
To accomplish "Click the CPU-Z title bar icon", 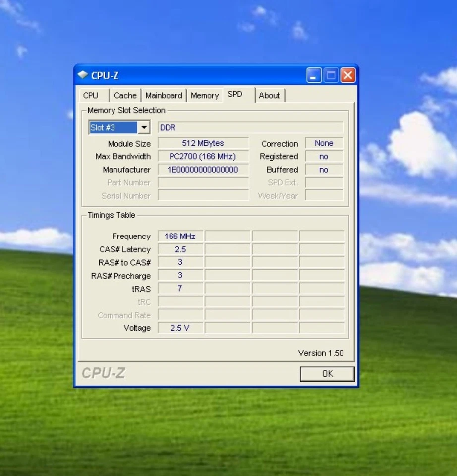I will (83, 75).
